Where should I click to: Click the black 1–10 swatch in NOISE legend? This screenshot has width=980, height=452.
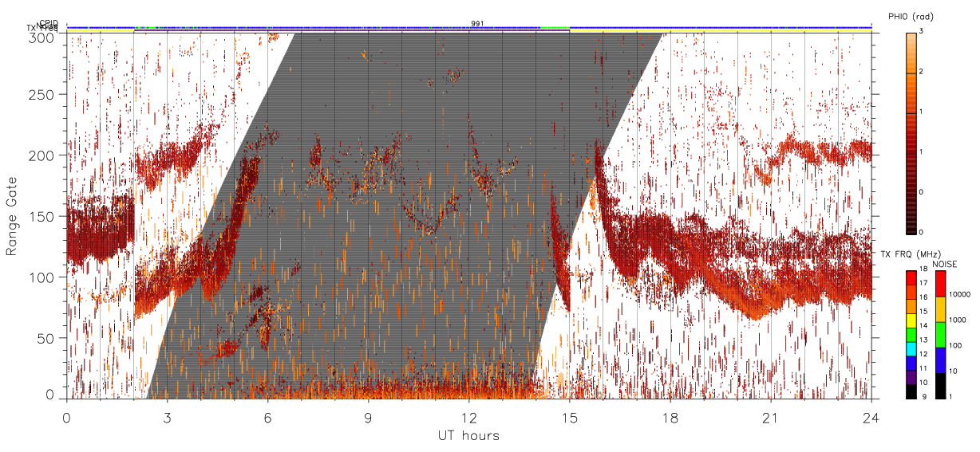click(940, 386)
